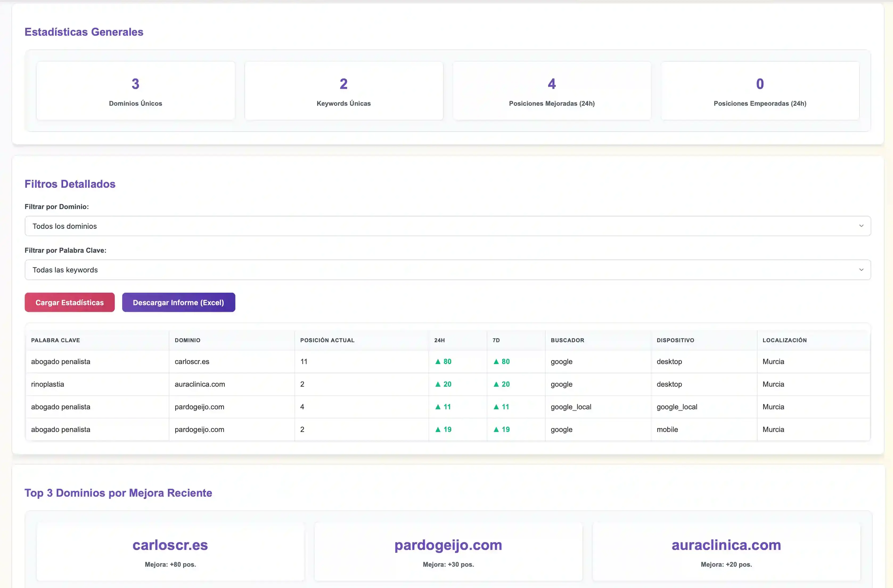Screen dimensions: 893x588
Task: Click the Estadísticas Generales heading
Action: point(84,32)
